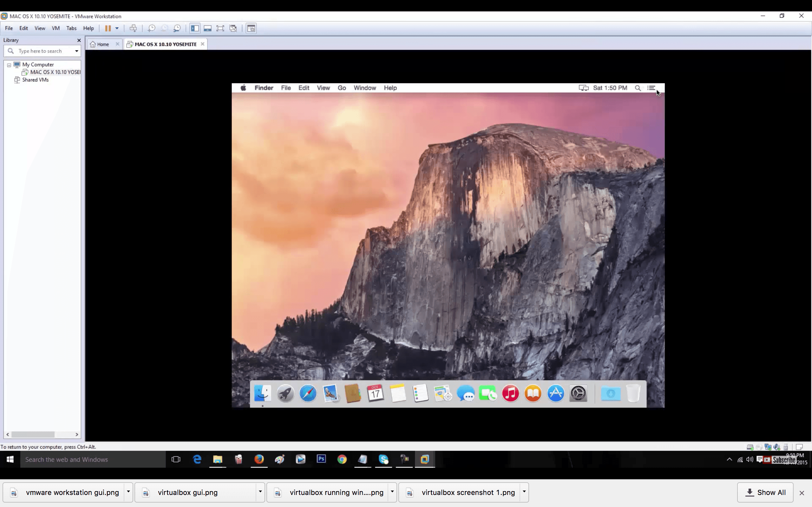Expand Shared VMs tree item
Screen dimensions: 812x507
[9, 80]
